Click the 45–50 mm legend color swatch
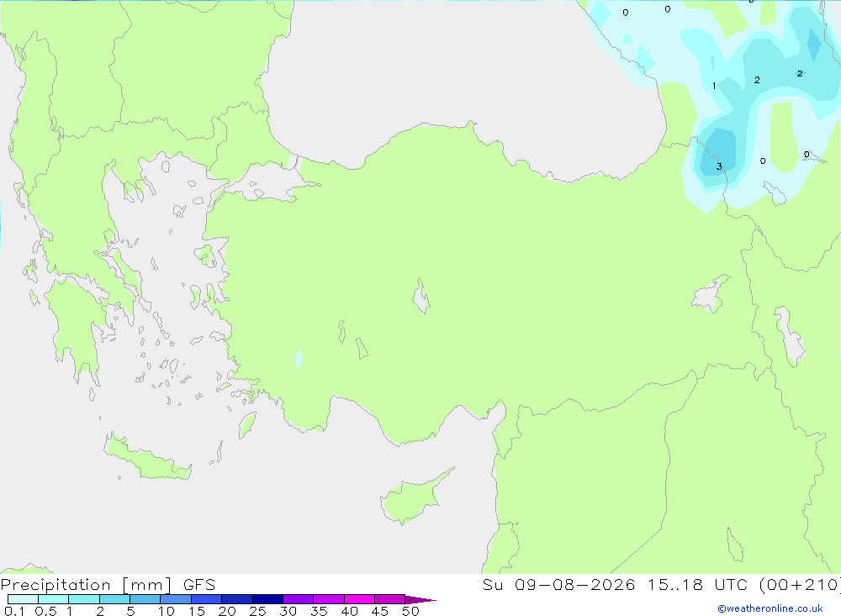841x616 pixels. click(x=390, y=599)
